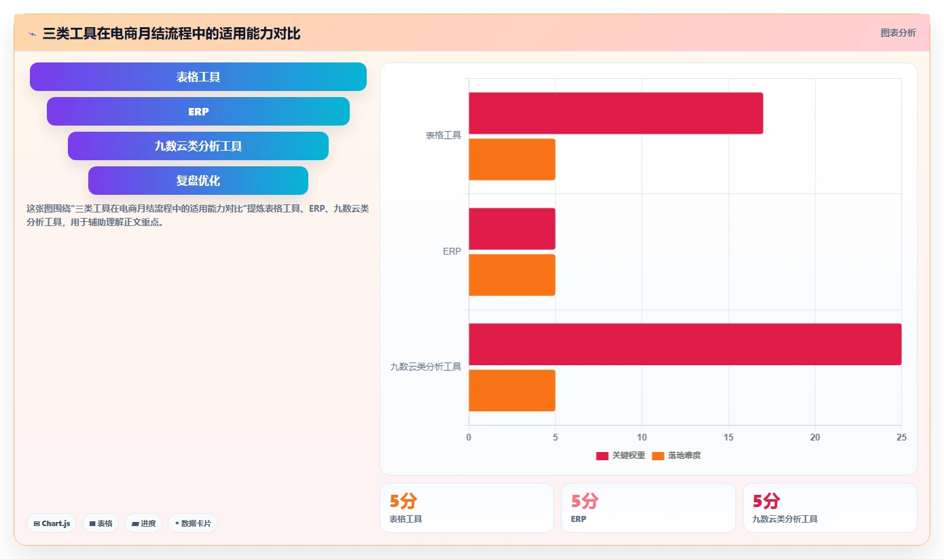Click the 表格工具 funnel stage
Viewport: 944px width, 560px height.
198,77
